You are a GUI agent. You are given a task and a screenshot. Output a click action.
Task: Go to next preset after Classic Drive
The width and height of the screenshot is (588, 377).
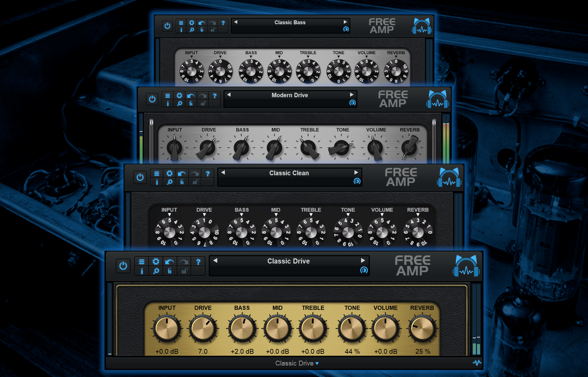tap(363, 261)
